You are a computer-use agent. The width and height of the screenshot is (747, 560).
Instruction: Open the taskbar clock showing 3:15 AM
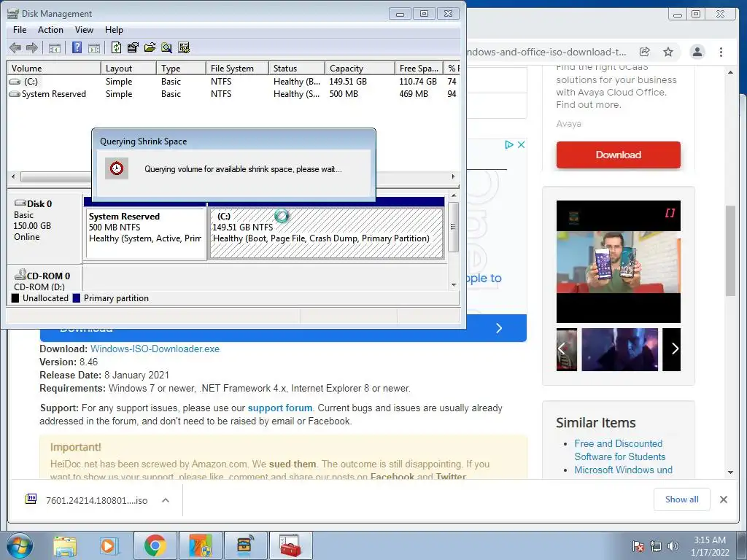pos(710,546)
